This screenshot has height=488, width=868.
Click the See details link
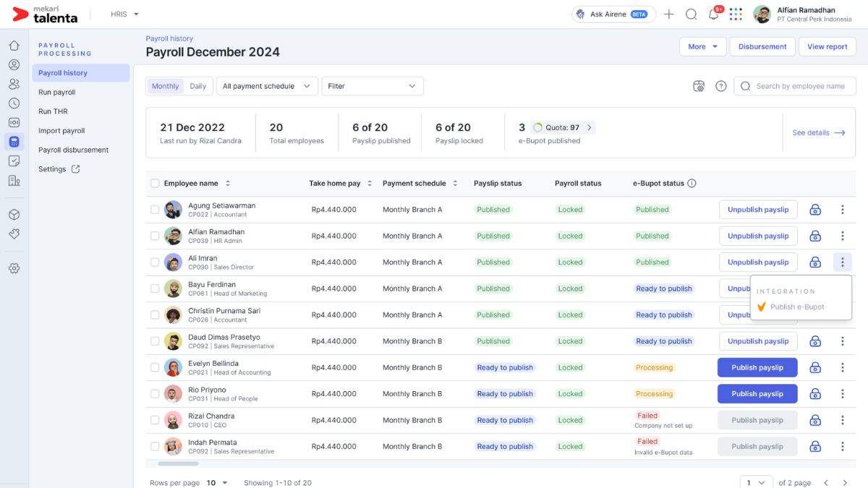(818, 133)
